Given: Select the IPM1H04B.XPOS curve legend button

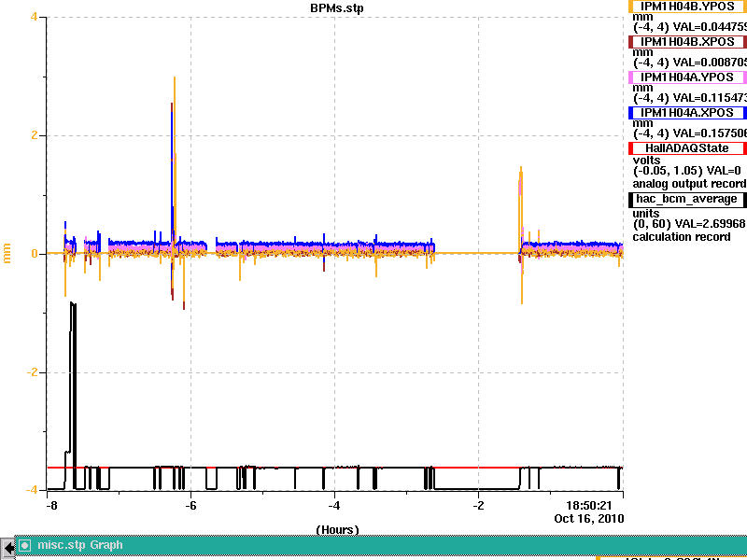Looking at the screenshot, I should (x=687, y=42).
